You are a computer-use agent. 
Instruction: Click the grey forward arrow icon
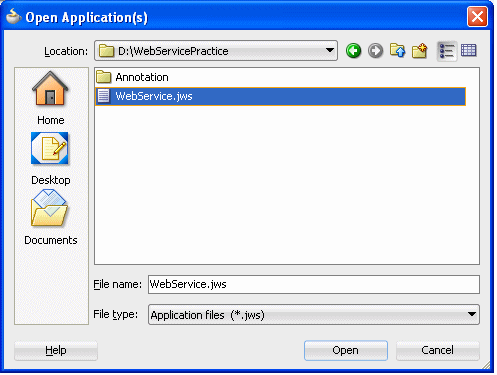tap(375, 51)
